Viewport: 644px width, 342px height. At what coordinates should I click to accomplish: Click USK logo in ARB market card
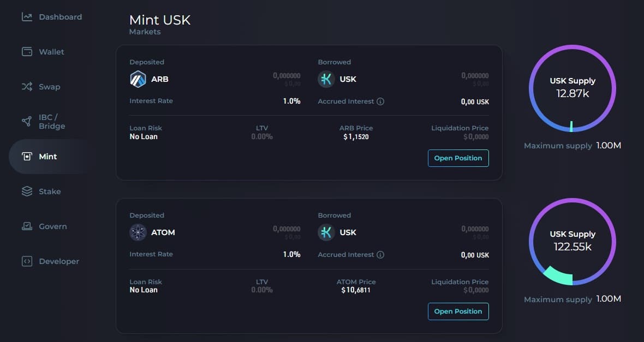pyautogui.click(x=326, y=79)
